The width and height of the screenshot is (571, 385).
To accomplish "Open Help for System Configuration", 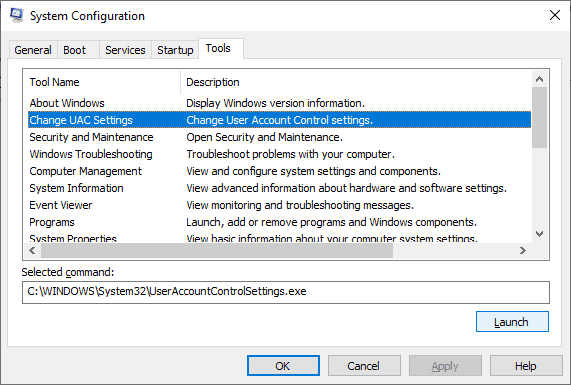I will pos(526,366).
